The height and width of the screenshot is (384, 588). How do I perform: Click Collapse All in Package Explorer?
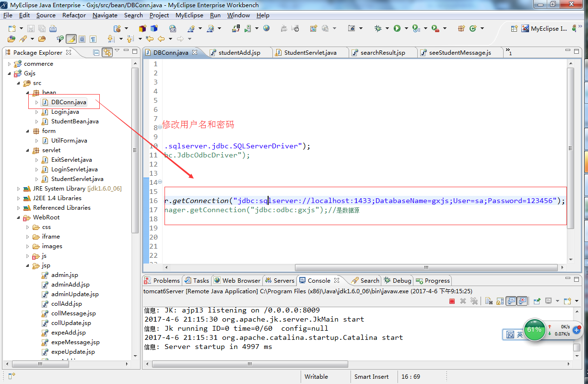[96, 52]
